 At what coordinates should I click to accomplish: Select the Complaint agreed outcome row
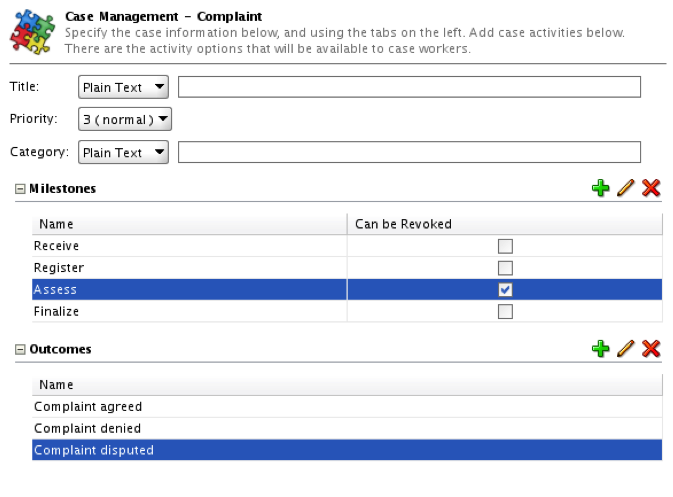click(88, 407)
